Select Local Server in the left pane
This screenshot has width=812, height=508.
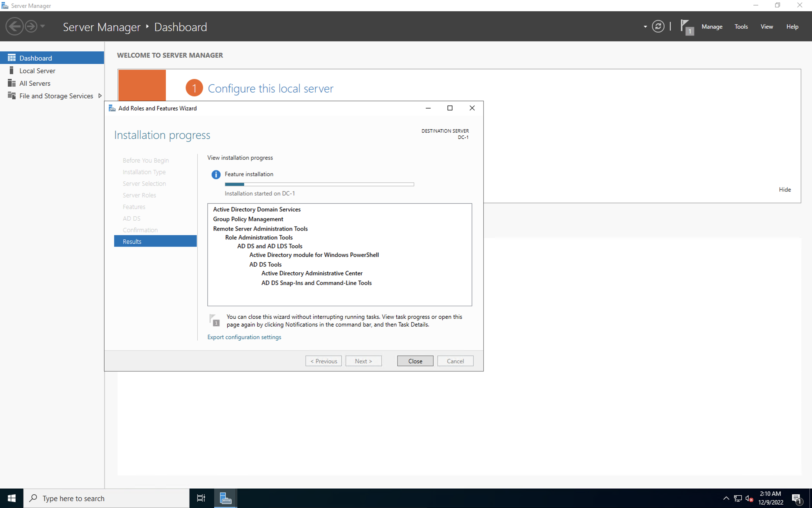(52, 71)
